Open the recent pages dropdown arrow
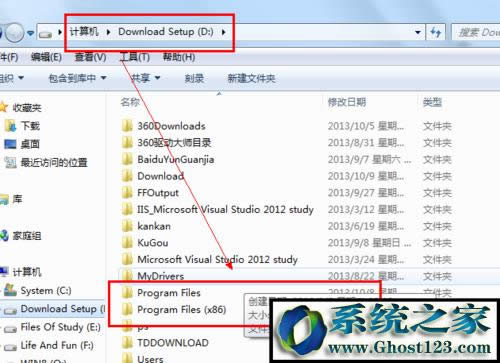This screenshot has height=363, width=500. click(30, 33)
